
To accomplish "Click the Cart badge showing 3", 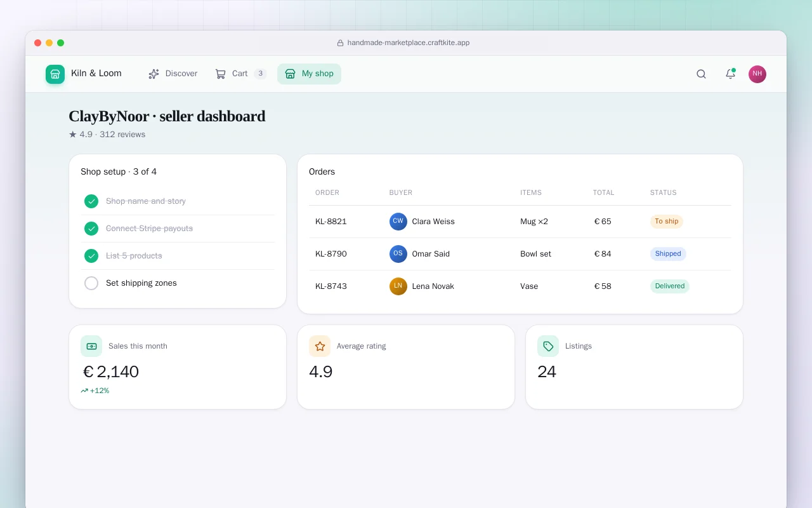I will click(x=260, y=74).
